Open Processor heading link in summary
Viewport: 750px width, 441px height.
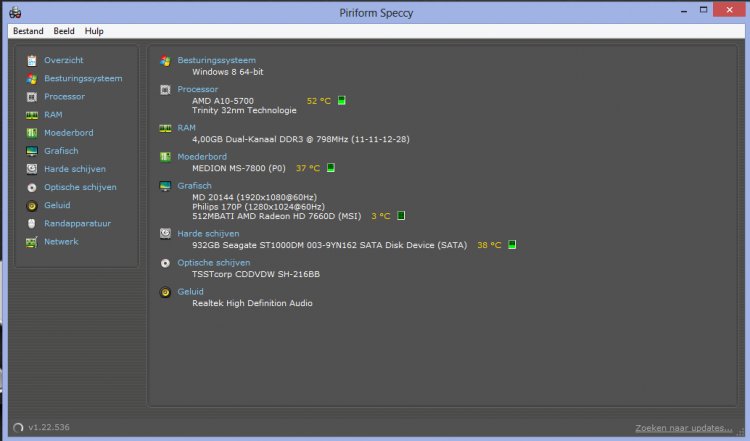198,89
